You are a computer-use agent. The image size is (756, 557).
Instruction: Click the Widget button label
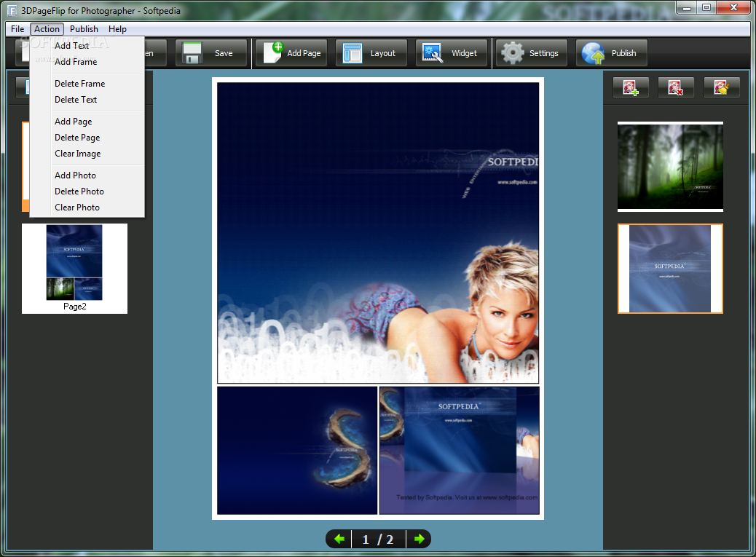point(464,53)
